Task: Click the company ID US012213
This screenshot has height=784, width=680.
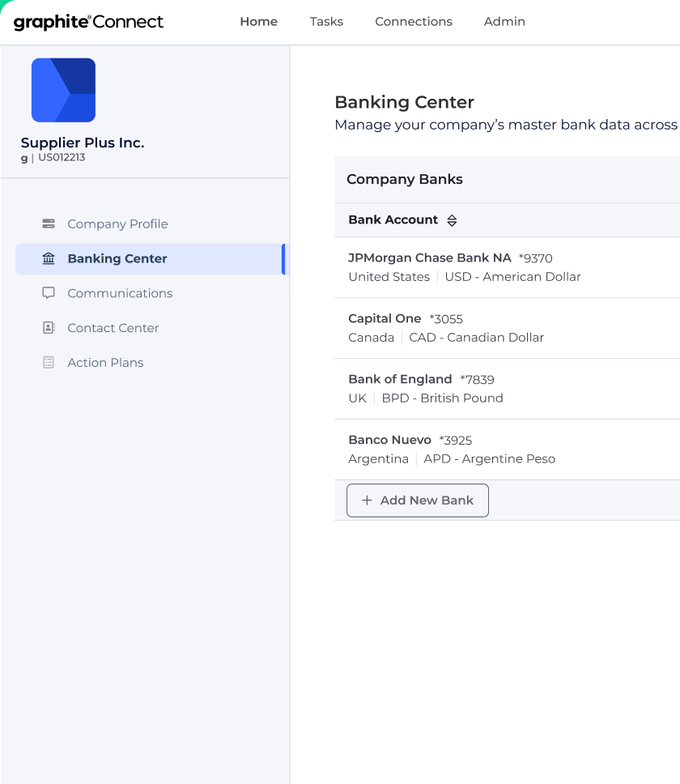Action: (x=62, y=157)
